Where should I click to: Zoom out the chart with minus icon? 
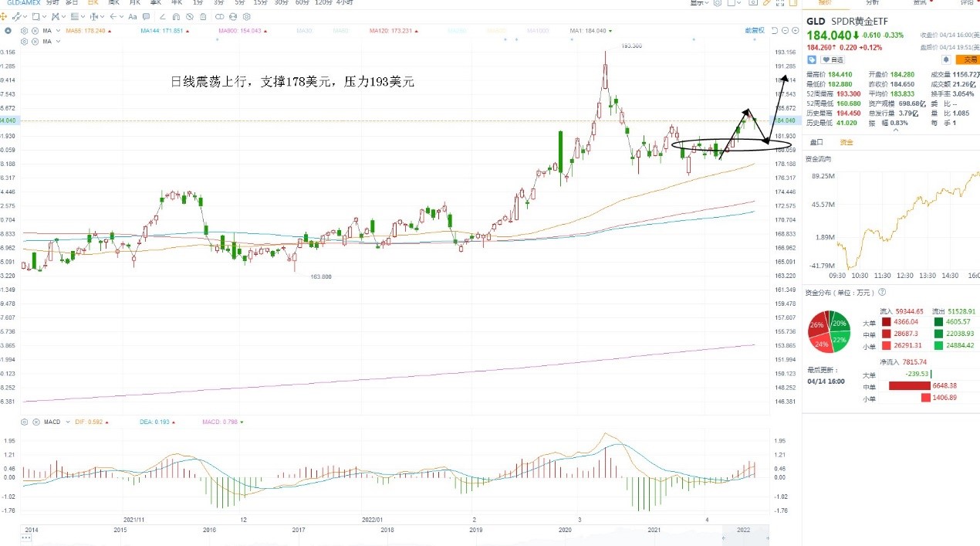(785, 31)
